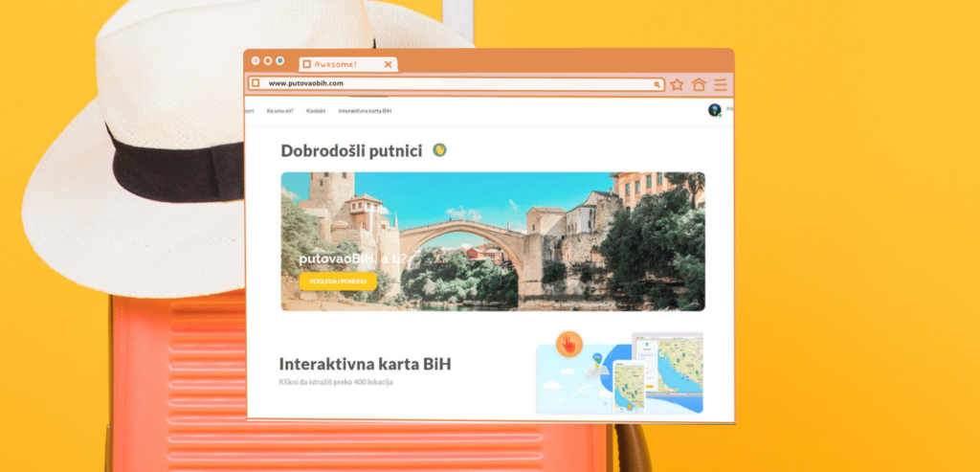
Task: Open the Ko smo mi? menu item
Action: [280, 111]
